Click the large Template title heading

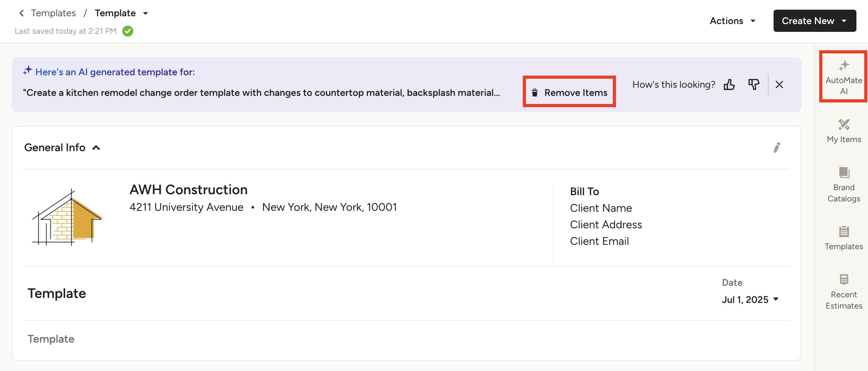tap(57, 293)
